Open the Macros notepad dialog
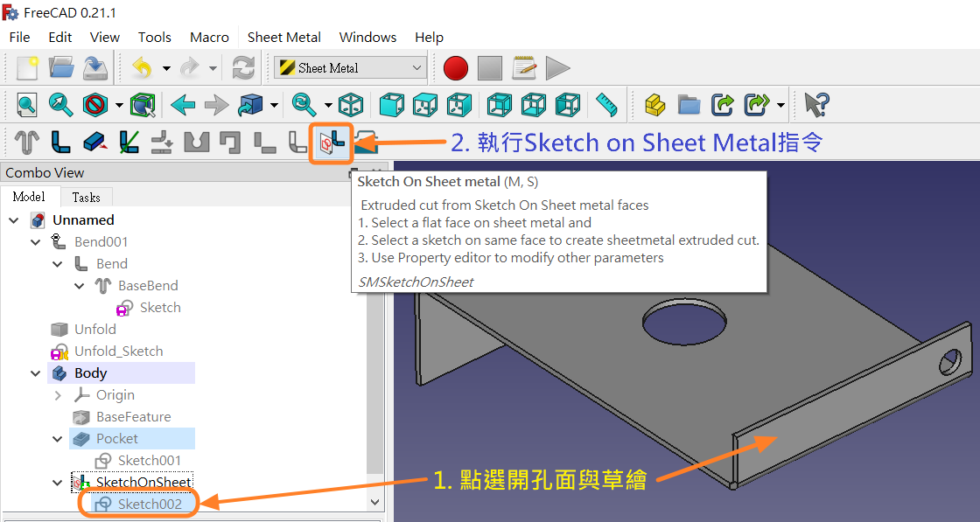 524,68
